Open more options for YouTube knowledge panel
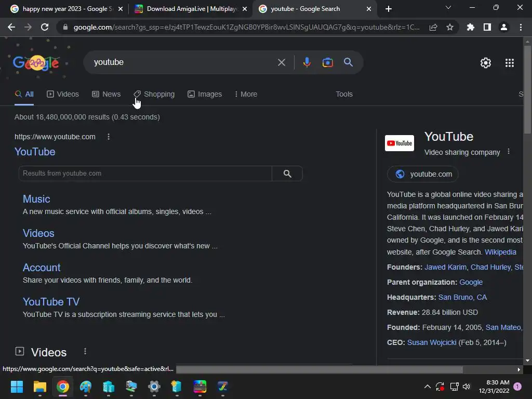Screen dimensions: 532x399 point(509,152)
